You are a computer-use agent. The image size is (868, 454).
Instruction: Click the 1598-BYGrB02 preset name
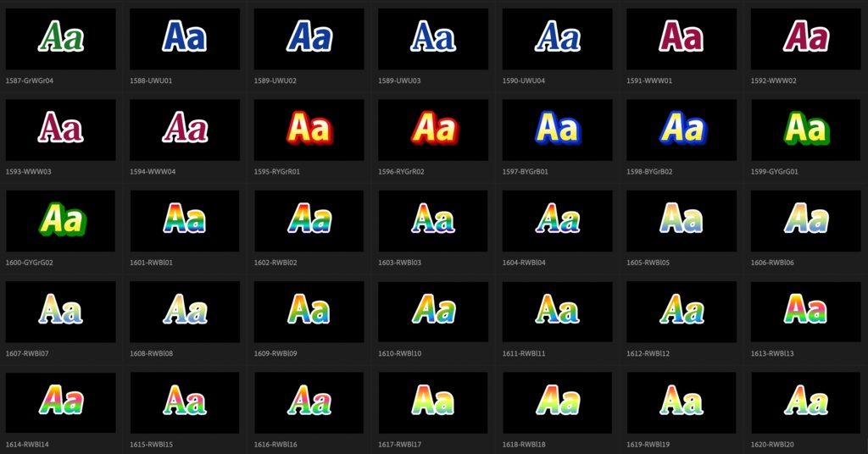(649, 172)
